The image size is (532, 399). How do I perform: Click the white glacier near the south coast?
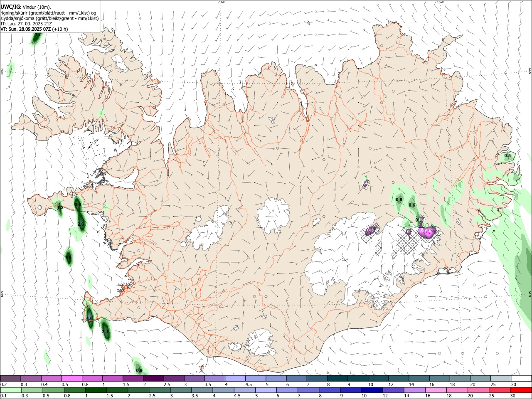[x=261, y=344]
